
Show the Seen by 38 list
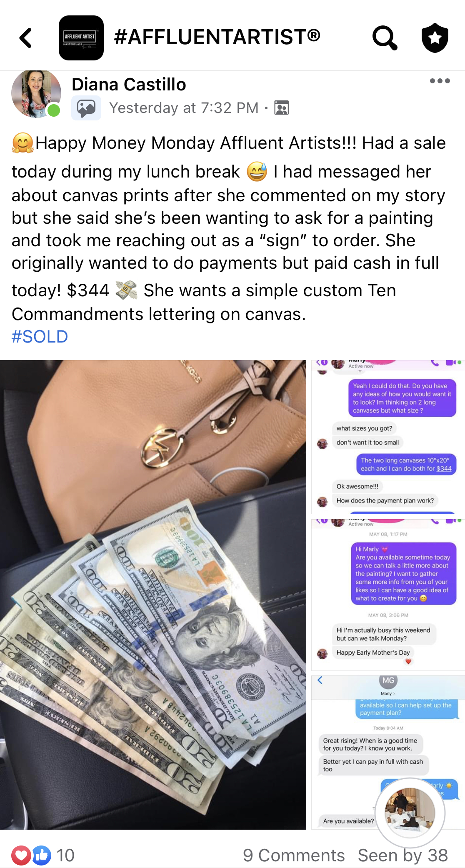tap(403, 855)
